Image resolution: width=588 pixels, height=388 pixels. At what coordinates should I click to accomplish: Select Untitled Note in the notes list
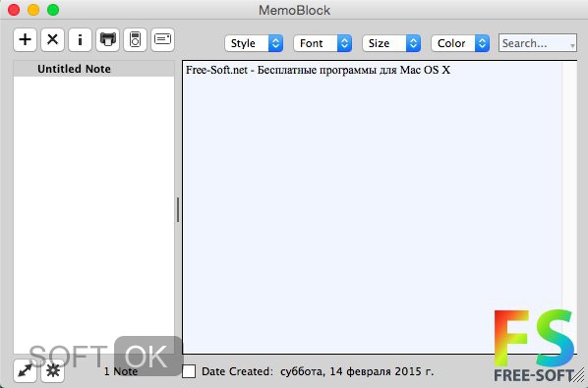[93, 69]
